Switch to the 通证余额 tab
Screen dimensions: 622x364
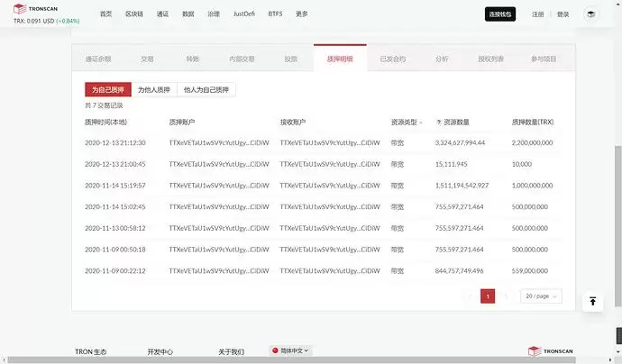tap(98, 59)
